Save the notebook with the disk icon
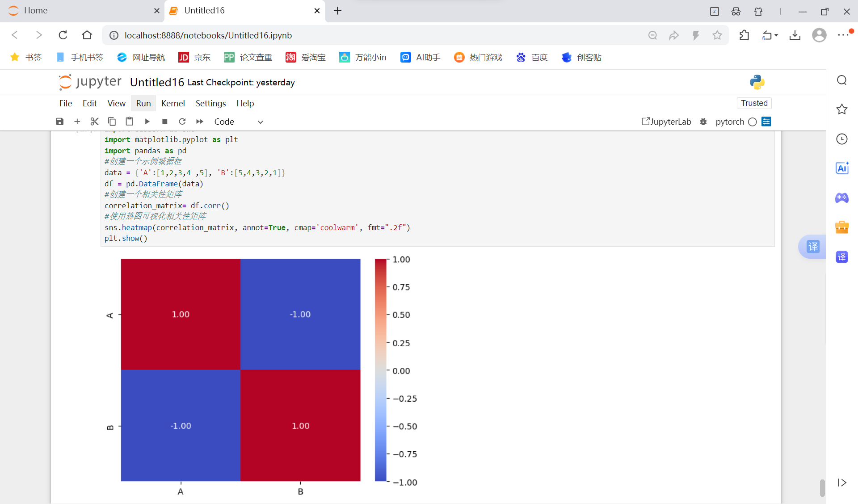Image resolution: width=858 pixels, height=504 pixels. (x=59, y=122)
